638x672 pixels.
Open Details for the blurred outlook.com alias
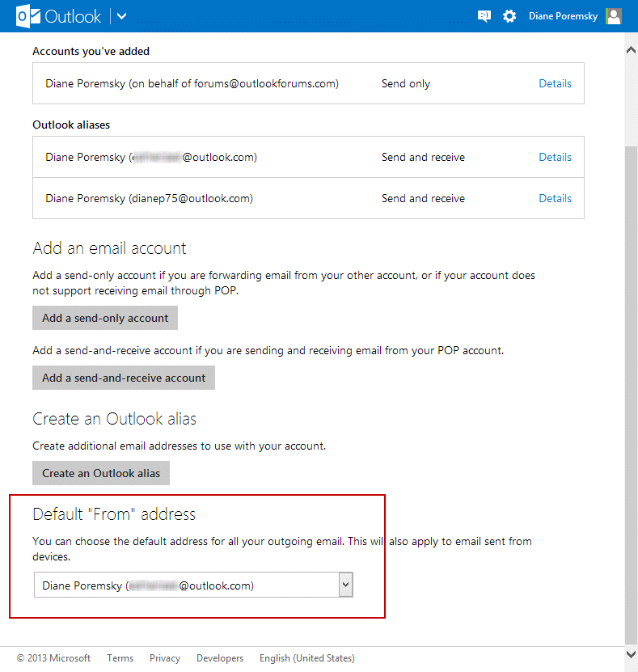pos(555,157)
